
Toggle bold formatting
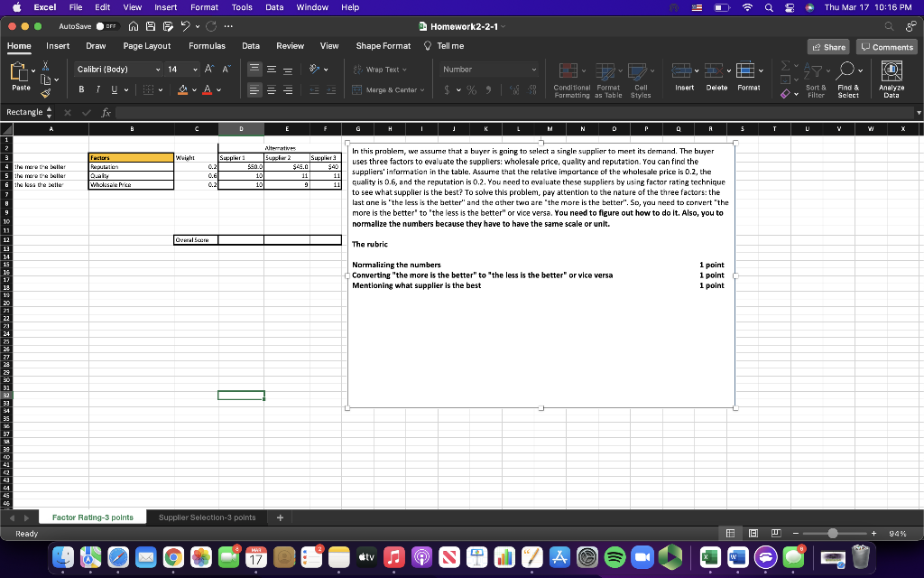(x=80, y=89)
